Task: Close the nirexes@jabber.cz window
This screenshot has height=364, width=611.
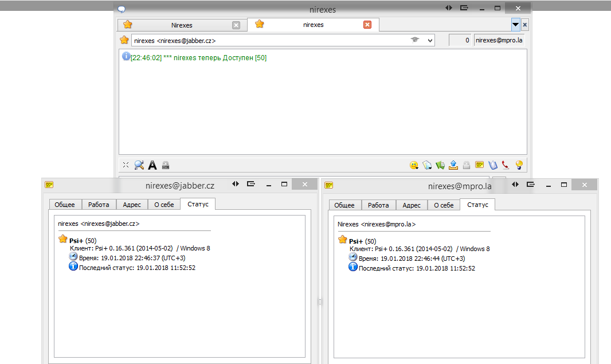Action: [305, 185]
